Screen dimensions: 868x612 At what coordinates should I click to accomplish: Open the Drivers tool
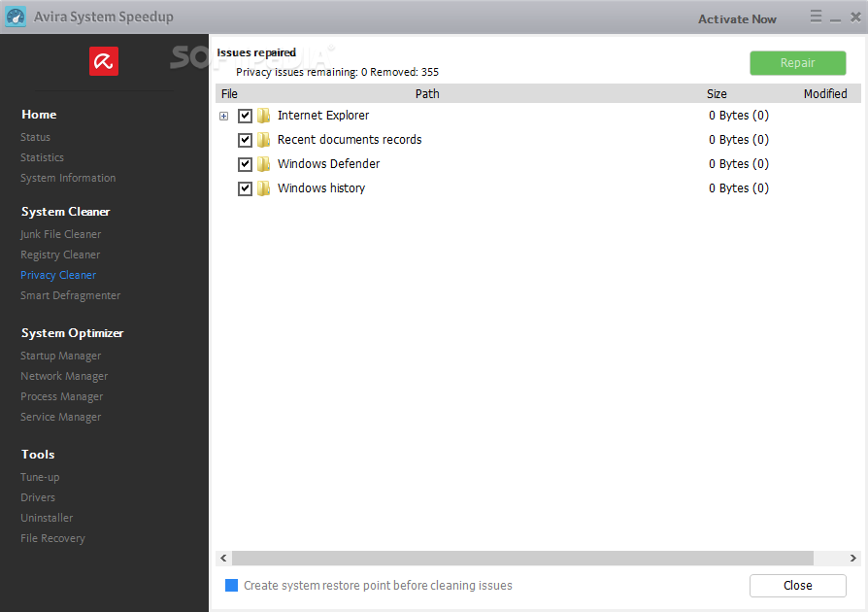click(x=38, y=497)
